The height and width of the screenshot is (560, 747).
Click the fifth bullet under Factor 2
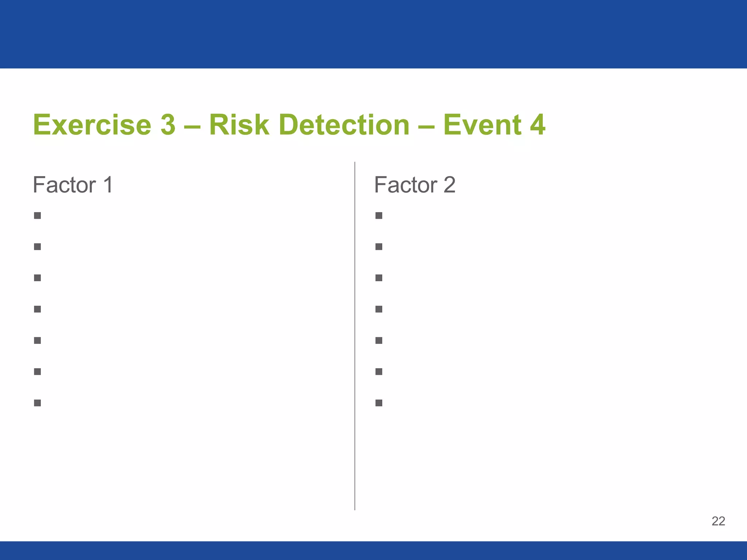click(x=379, y=341)
